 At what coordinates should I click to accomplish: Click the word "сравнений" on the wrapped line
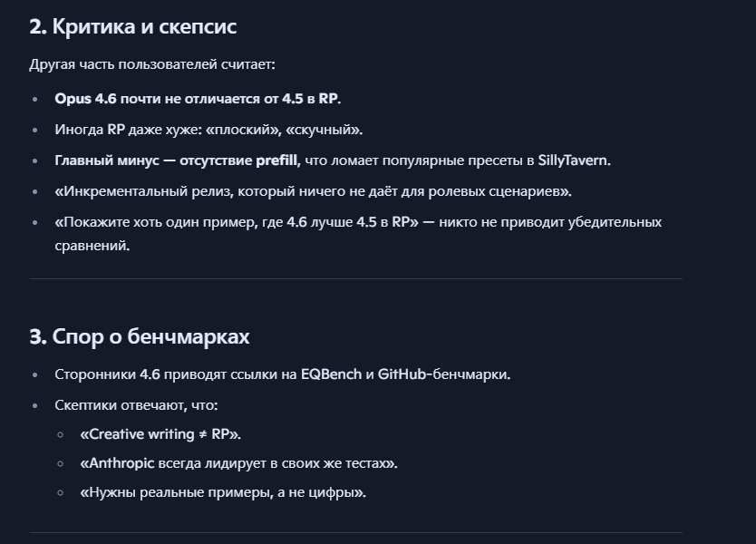pyautogui.click(x=92, y=245)
